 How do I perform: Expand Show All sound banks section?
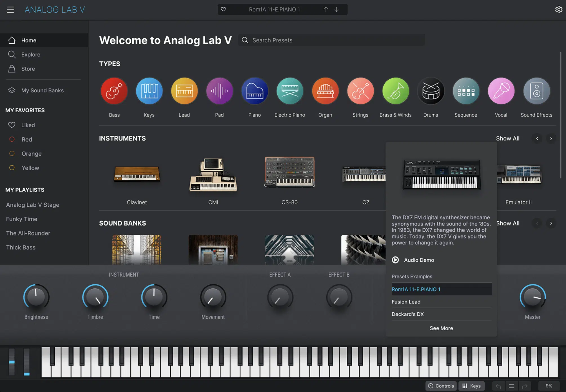point(508,223)
